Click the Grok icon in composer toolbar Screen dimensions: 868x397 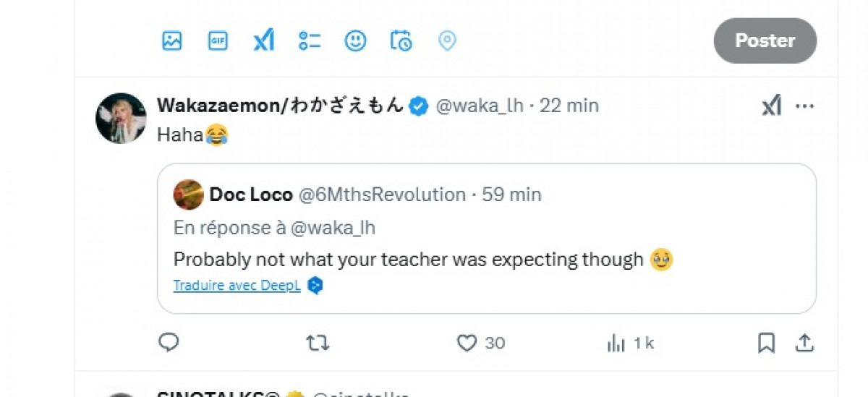point(264,41)
